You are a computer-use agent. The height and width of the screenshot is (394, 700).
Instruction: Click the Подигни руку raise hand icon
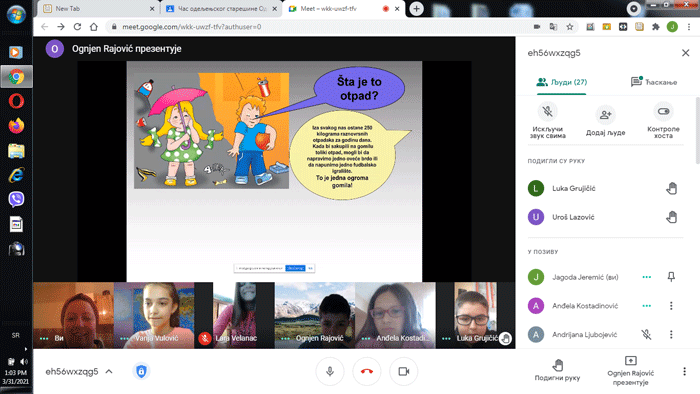(x=558, y=365)
